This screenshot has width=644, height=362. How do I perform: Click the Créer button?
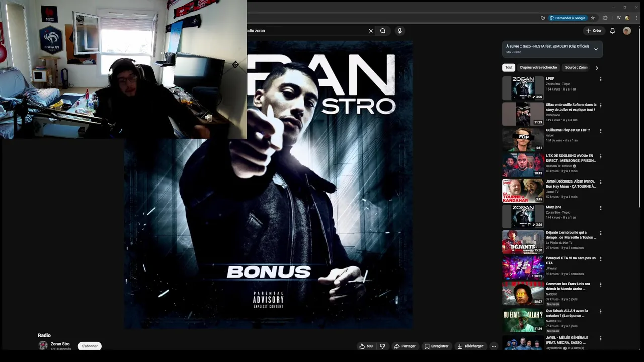(x=594, y=31)
